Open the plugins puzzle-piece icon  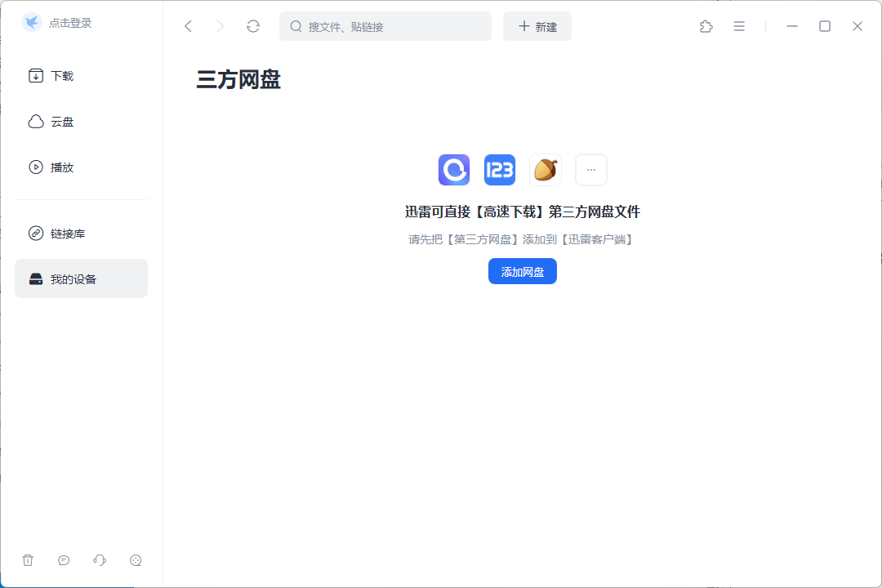pyautogui.click(x=706, y=26)
